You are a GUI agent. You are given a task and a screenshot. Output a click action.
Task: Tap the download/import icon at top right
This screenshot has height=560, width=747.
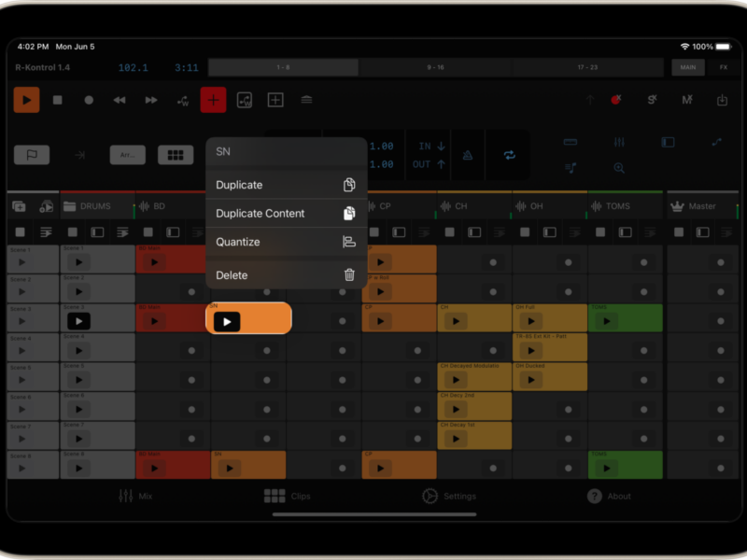pyautogui.click(x=722, y=100)
